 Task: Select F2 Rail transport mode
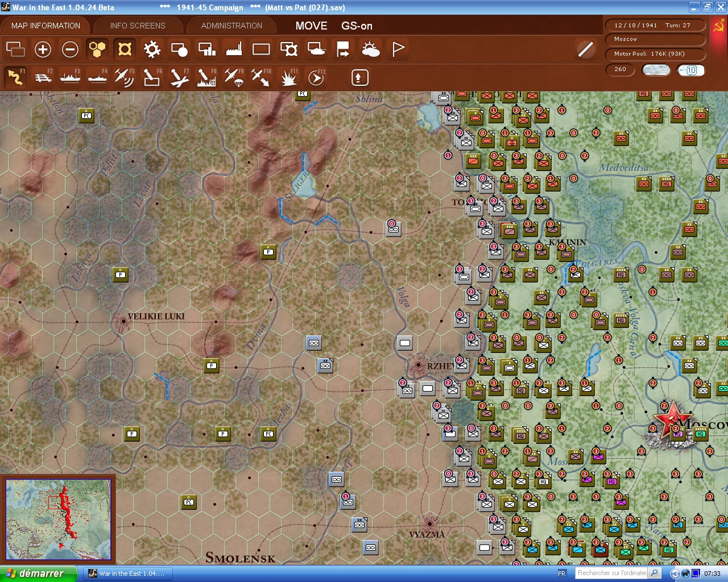[43, 77]
